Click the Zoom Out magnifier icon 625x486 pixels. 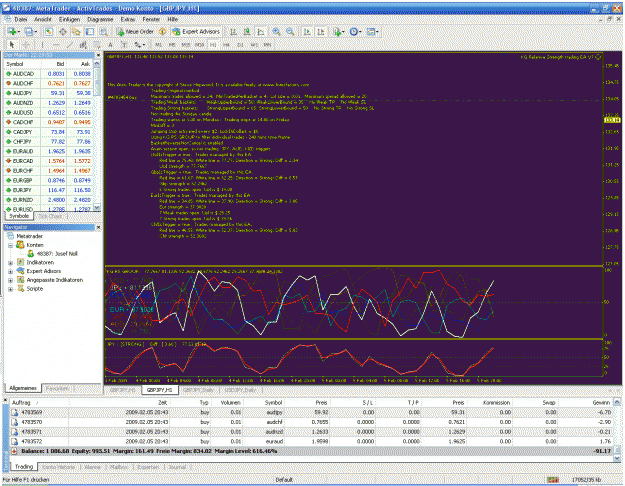(290, 31)
